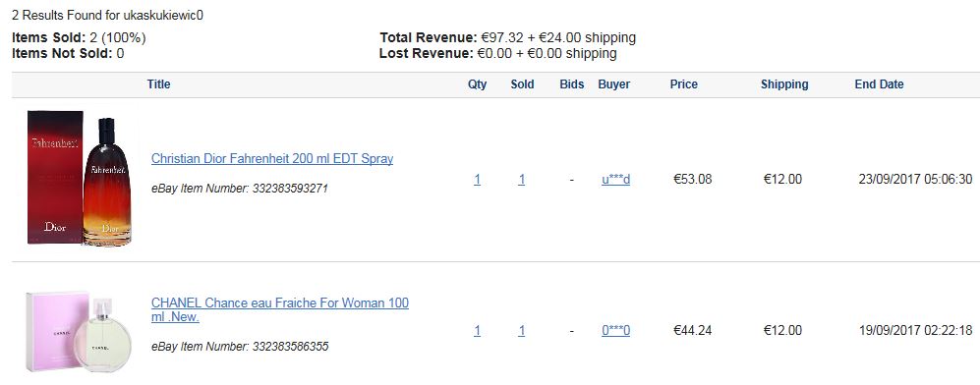View buyer 0***0 profile
The image size is (980, 385).
(615, 331)
